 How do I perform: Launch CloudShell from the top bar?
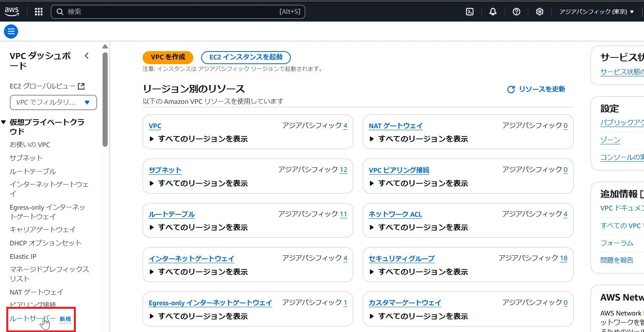pos(470,12)
